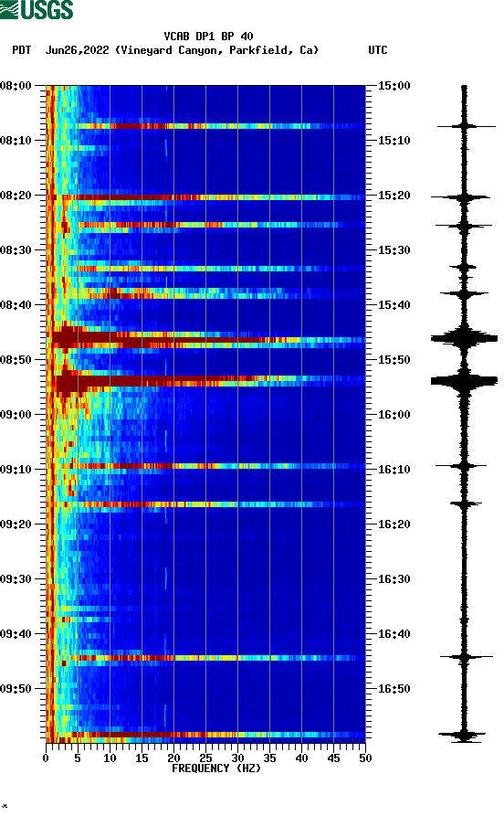Click the 09:10 PDT time label

coord(16,470)
